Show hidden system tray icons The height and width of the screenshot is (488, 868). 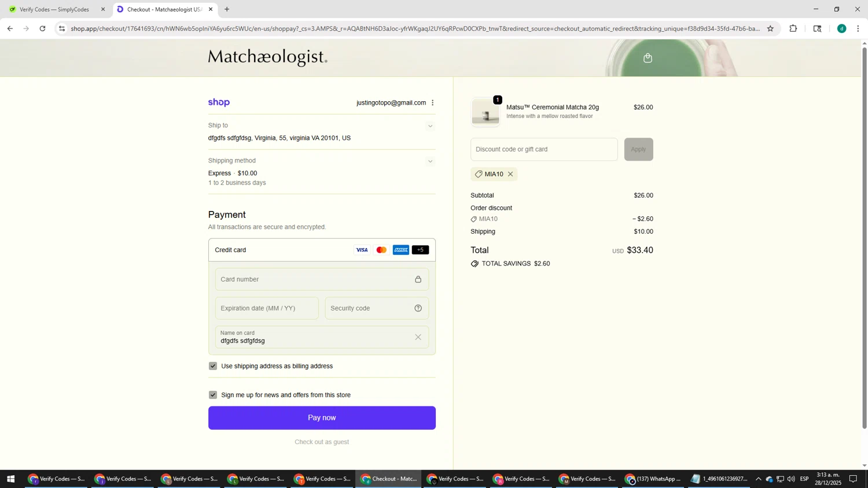758,479
